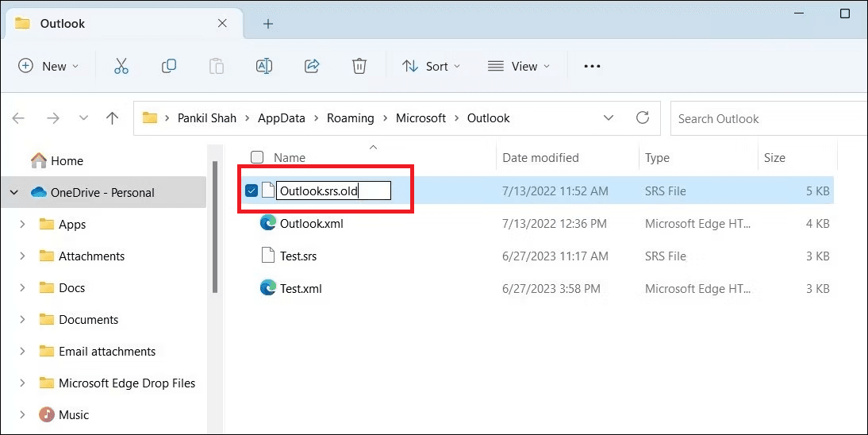Go back with the left arrow
This screenshot has height=435, width=868.
18,118
